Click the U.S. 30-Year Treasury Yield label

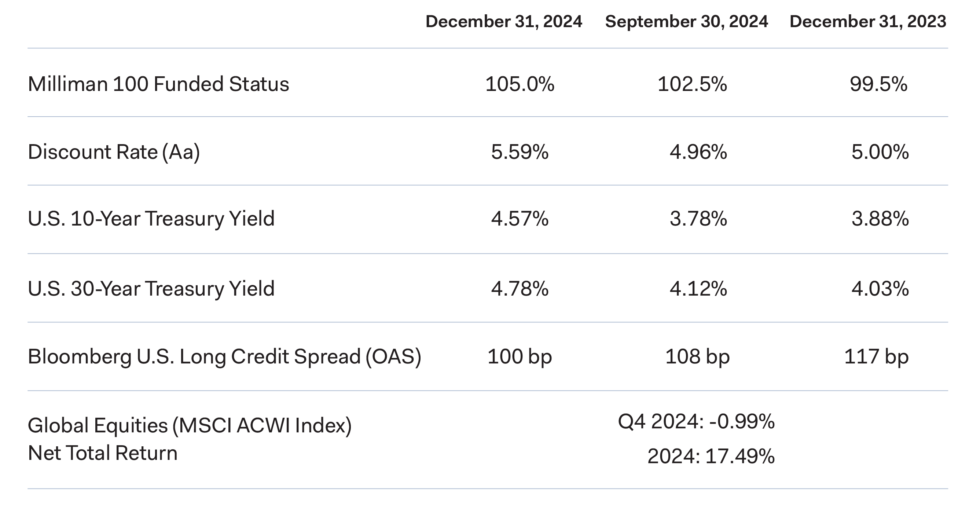tap(151, 288)
